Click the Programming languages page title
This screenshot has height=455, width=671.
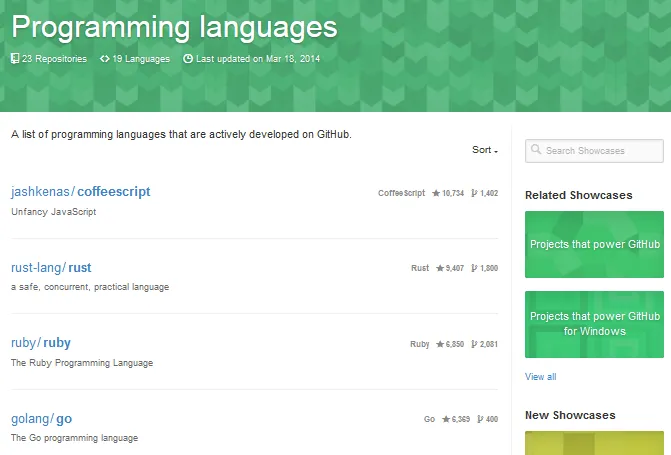(174, 28)
